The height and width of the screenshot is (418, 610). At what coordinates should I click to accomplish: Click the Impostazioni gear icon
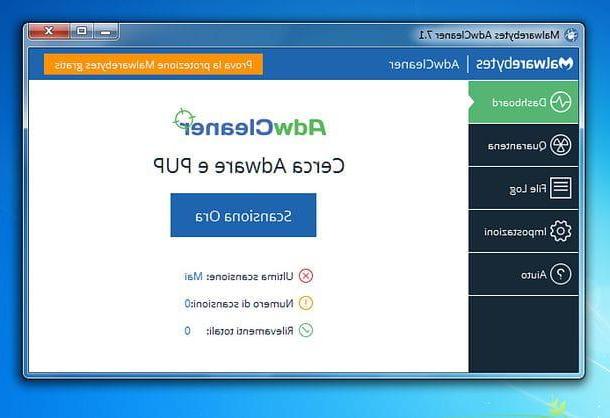pyautogui.click(x=561, y=231)
